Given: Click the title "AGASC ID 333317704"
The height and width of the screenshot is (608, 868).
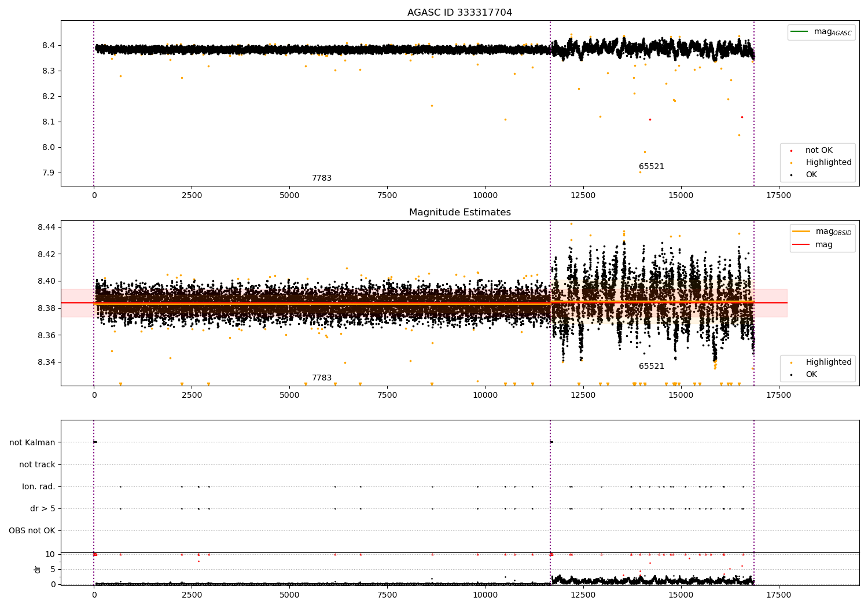Looking at the screenshot, I should point(459,13).
